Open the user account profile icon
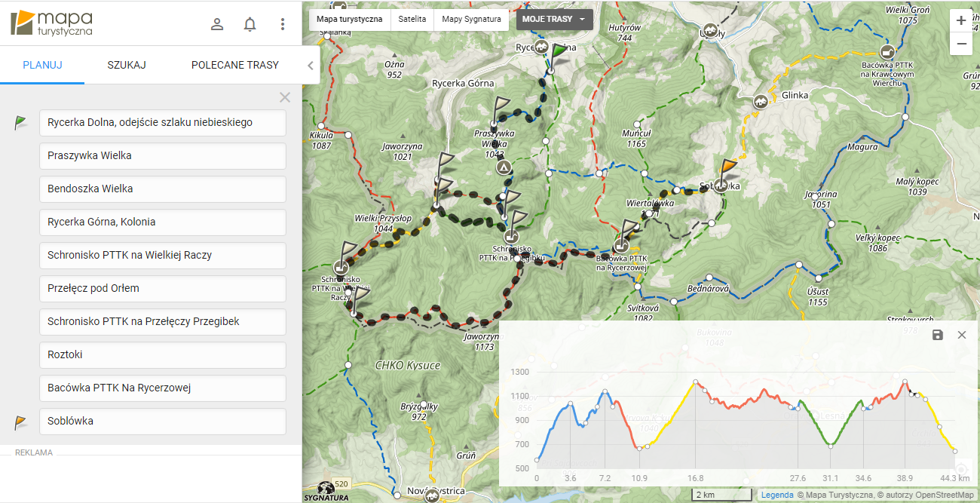Image resolution: width=980 pixels, height=503 pixels. click(217, 24)
